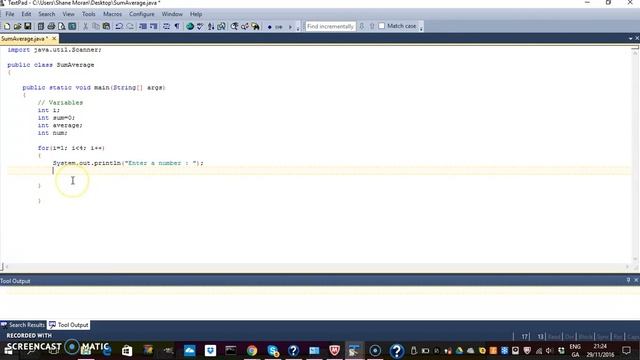Open the Tools menu

pos(89,14)
